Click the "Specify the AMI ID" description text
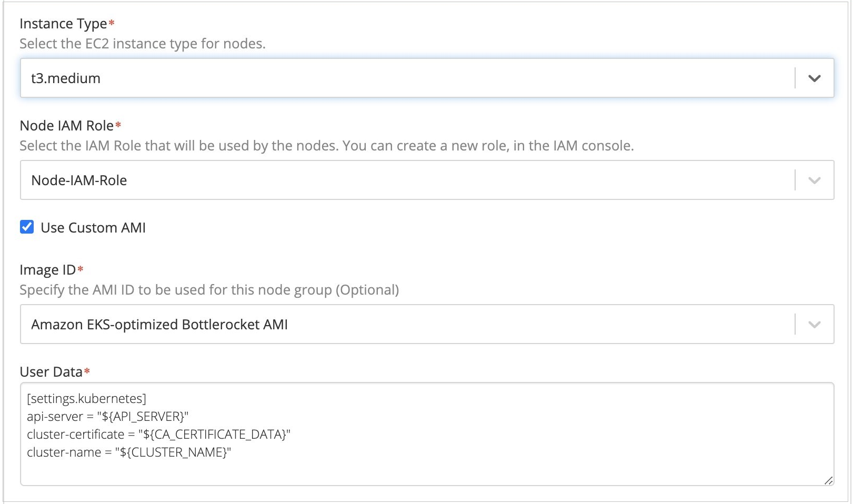This screenshot has height=504, width=853. (209, 290)
